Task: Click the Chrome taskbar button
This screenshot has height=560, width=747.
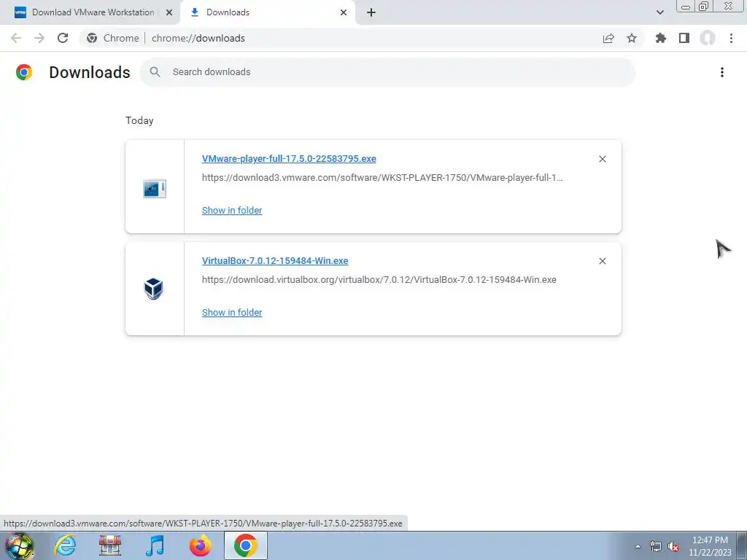Action: [x=245, y=545]
